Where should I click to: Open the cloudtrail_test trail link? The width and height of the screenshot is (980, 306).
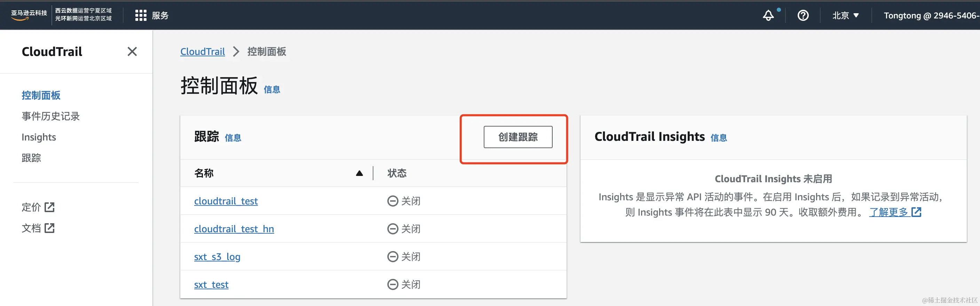click(x=226, y=201)
